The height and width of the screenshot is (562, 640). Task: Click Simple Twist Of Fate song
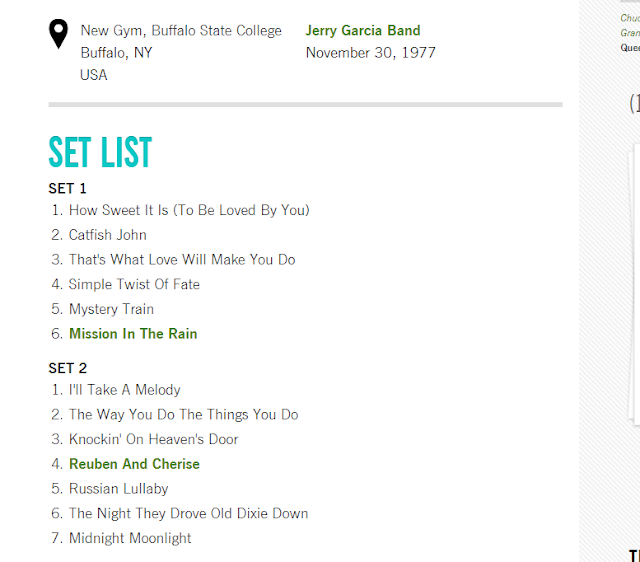(134, 284)
